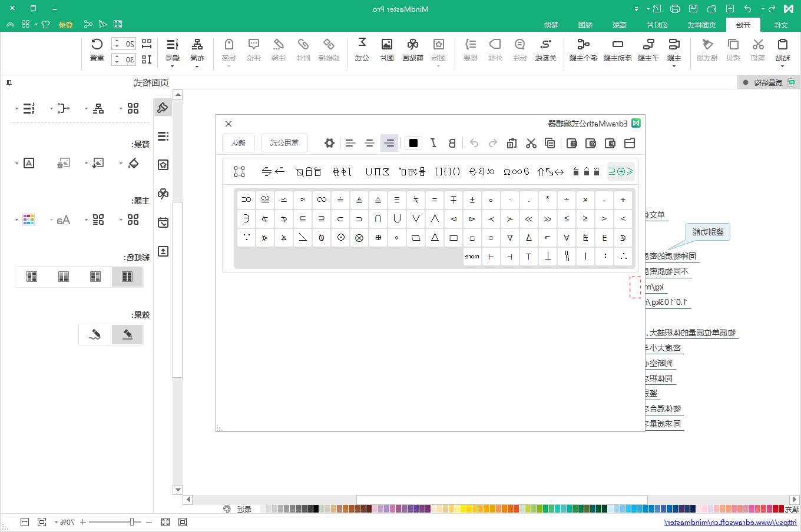Insert a 图片 (Picture)

click(x=387, y=49)
